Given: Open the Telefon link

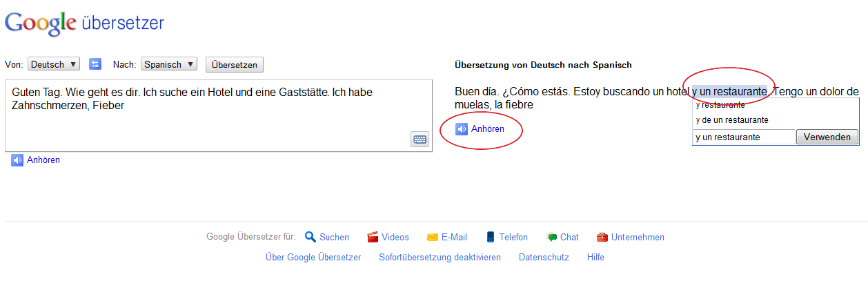Looking at the screenshot, I should click(513, 237).
